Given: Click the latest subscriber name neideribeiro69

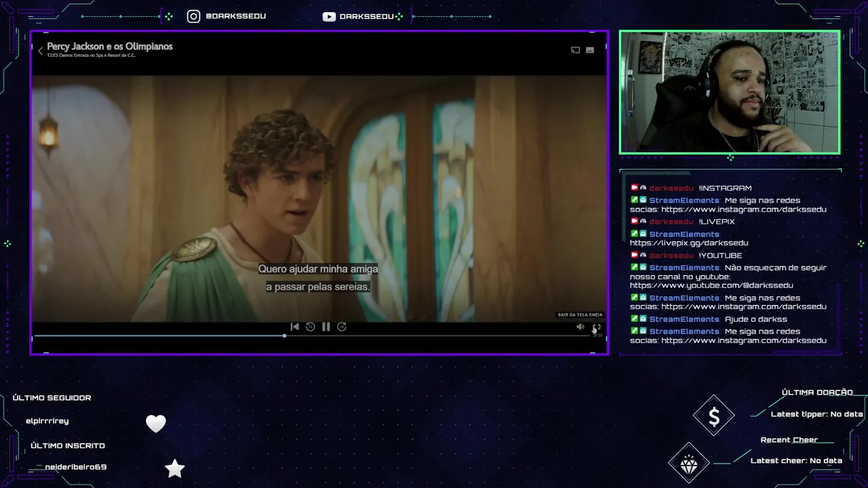Looking at the screenshot, I should tap(76, 467).
